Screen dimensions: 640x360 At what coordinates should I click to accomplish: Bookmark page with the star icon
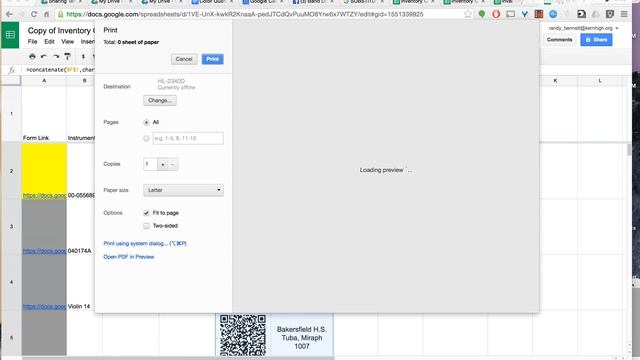tap(468, 14)
